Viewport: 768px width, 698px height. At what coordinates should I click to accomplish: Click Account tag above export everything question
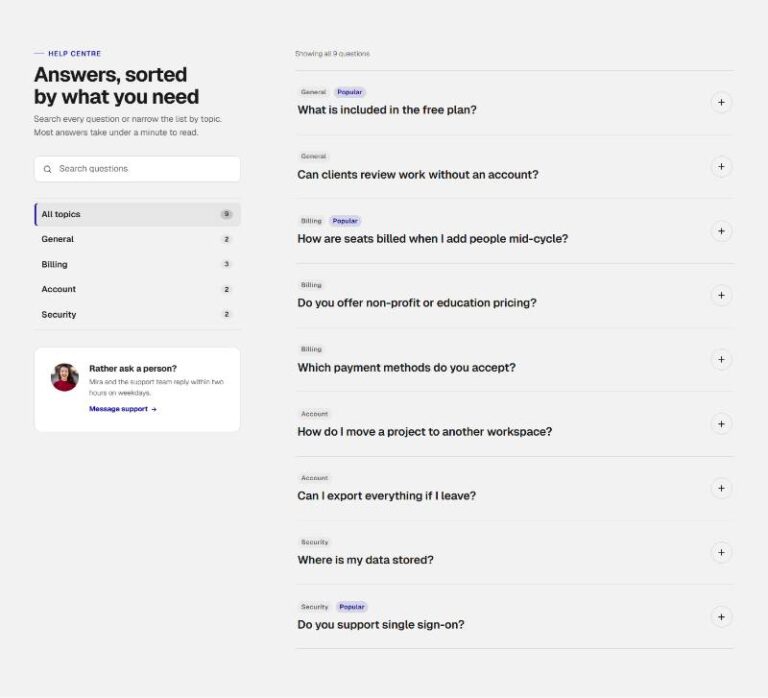coord(314,478)
